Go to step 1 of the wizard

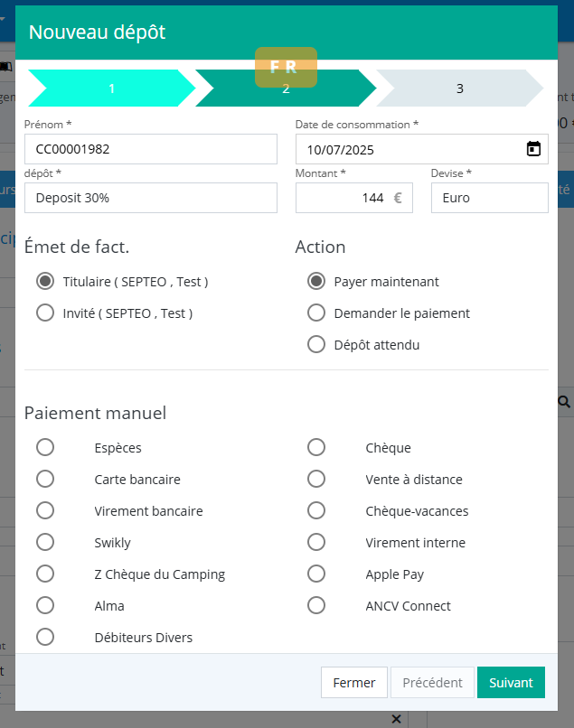point(111,89)
